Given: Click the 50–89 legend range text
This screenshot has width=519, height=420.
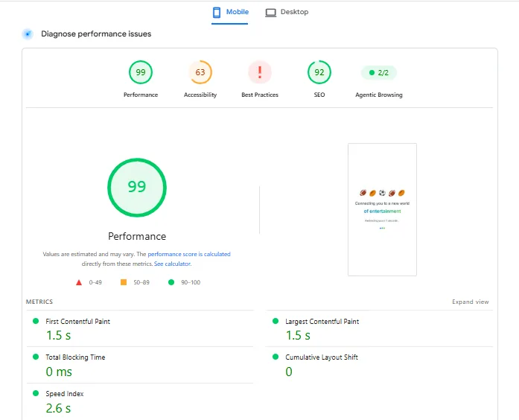Looking at the screenshot, I should point(141,282).
